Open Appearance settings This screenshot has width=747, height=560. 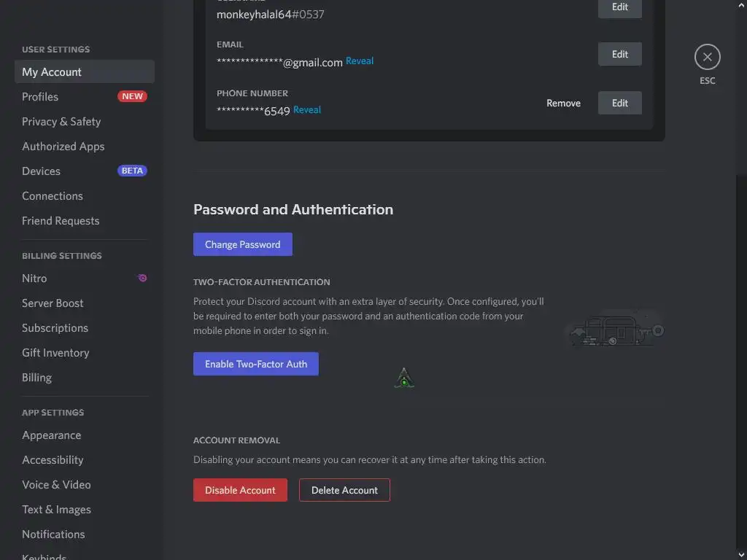(x=85, y=435)
